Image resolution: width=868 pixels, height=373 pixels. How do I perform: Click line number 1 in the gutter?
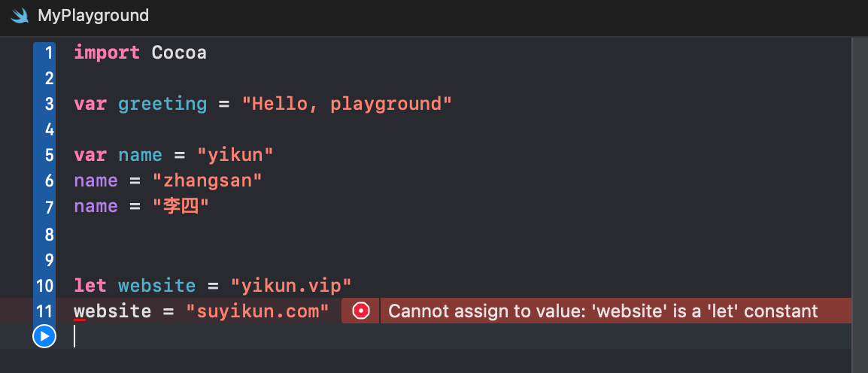click(49, 53)
